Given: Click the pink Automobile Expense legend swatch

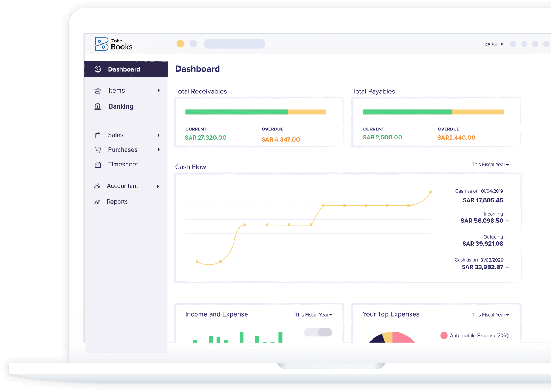Looking at the screenshot, I should click(444, 335).
